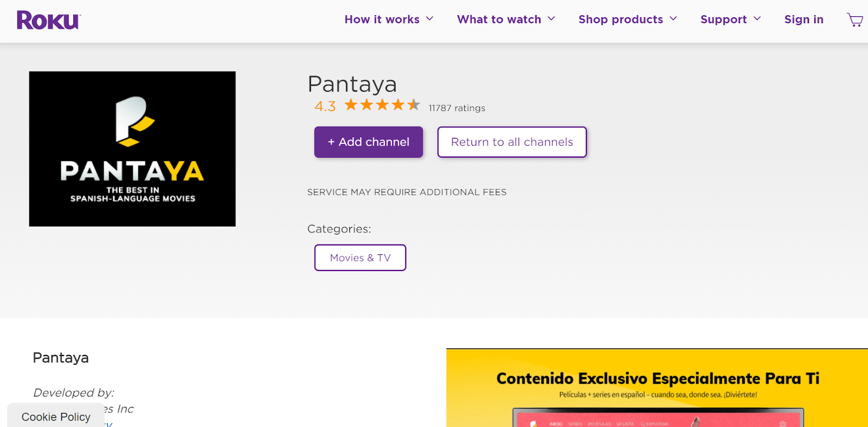Click the 4.3 rating score
Image resolution: width=868 pixels, height=427 pixels.
point(325,106)
